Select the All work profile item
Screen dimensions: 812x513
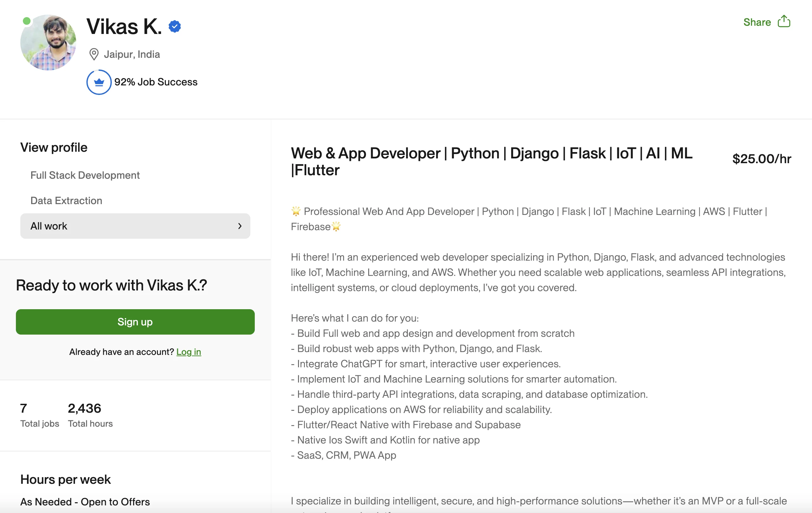[49, 226]
